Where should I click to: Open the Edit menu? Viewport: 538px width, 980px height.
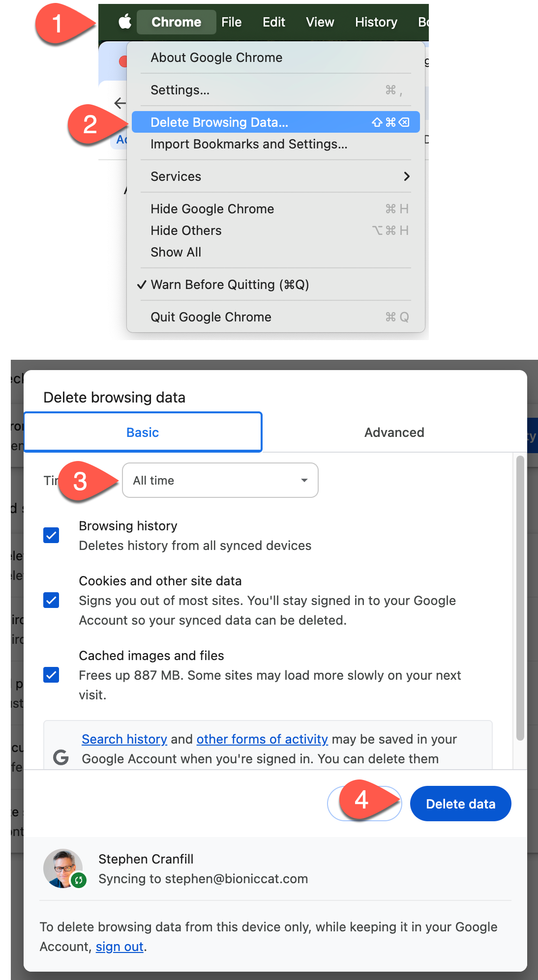coord(274,22)
